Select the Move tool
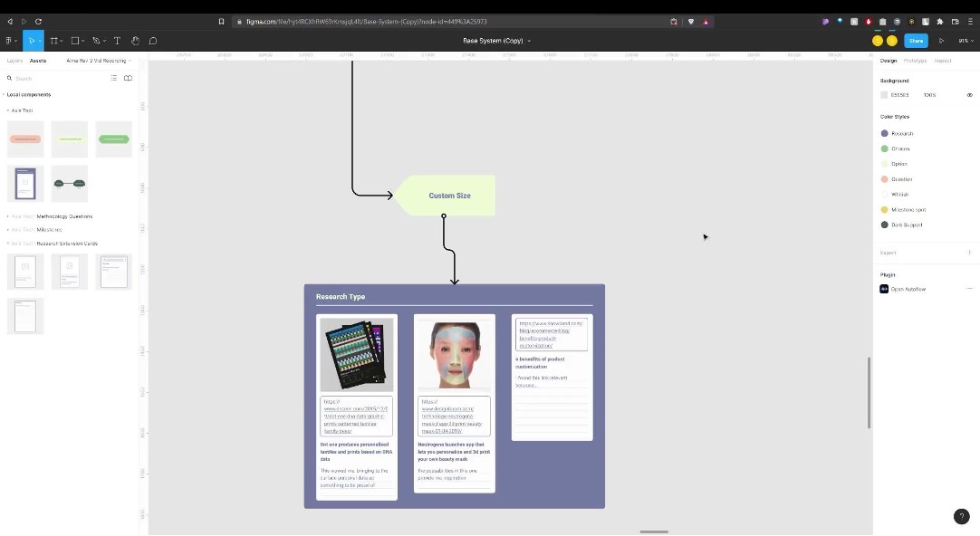 tap(31, 41)
